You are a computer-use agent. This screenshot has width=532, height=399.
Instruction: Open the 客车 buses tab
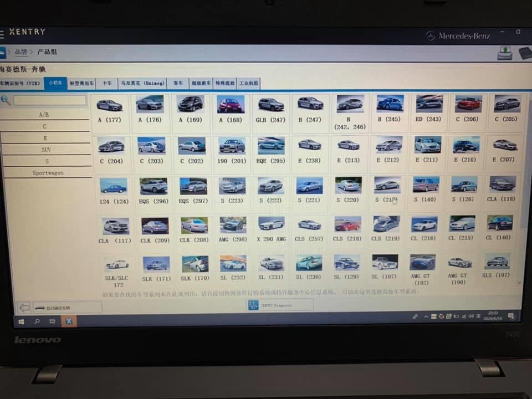point(178,83)
